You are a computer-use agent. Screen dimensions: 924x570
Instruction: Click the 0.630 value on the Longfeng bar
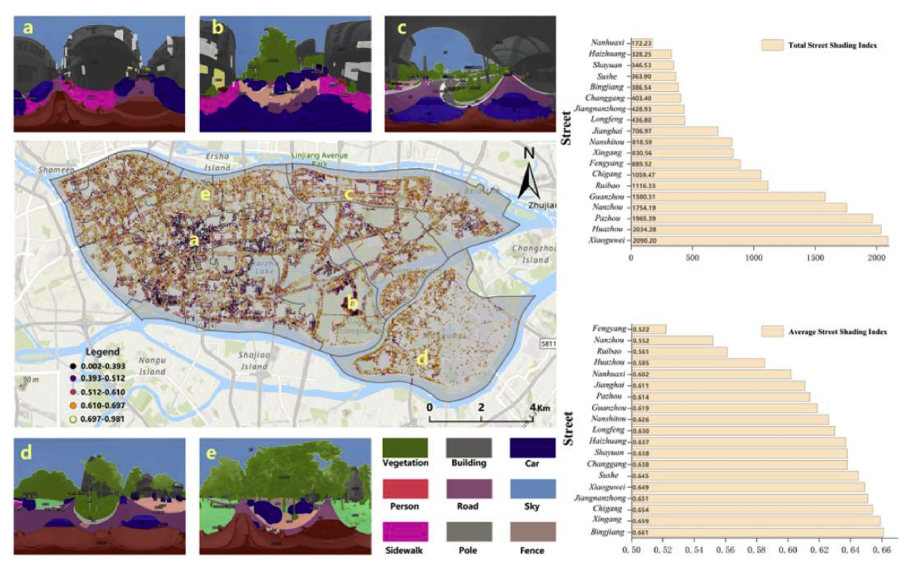(x=641, y=431)
